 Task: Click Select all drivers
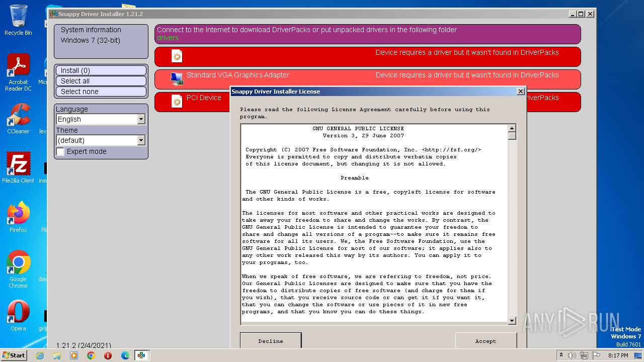click(x=101, y=81)
